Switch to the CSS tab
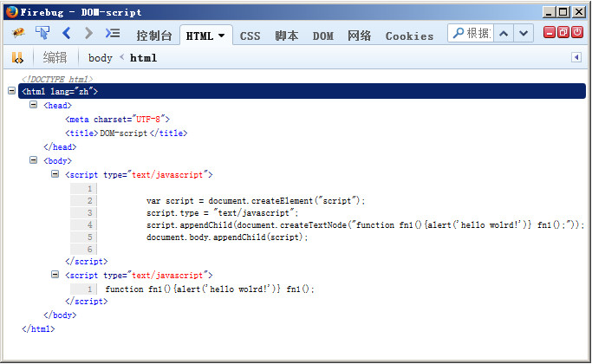Viewport: 592px width, 364px height. pyautogui.click(x=250, y=36)
